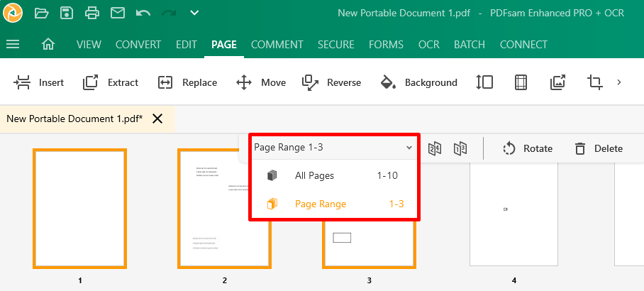Image resolution: width=644 pixels, height=291 pixels.
Task: Rotate the selected pages
Action: [528, 148]
